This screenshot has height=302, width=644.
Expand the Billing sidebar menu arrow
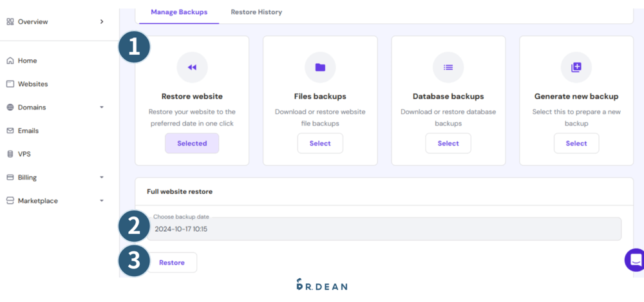[102, 177]
